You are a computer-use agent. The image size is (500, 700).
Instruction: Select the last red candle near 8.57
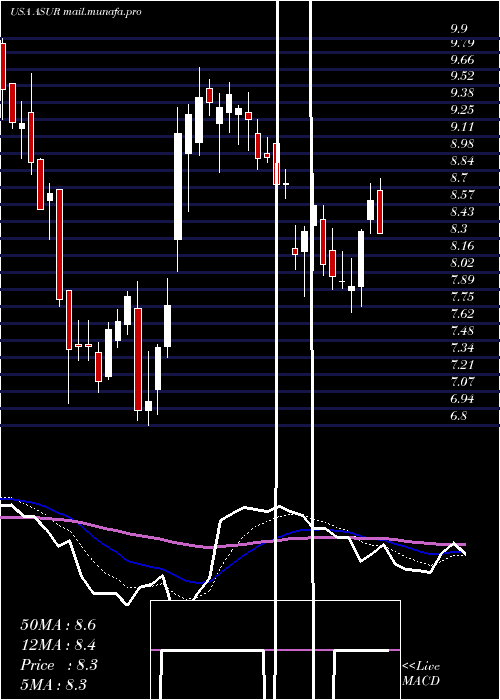[380, 212]
